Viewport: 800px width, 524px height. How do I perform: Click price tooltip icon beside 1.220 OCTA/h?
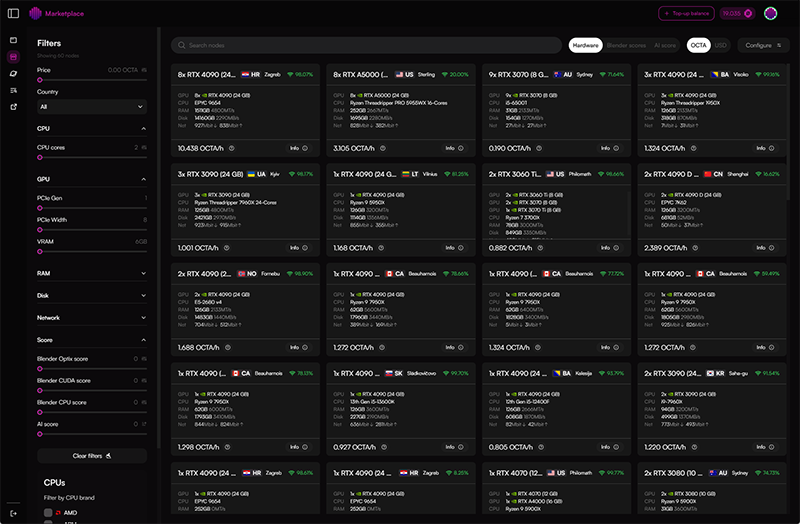694,447
